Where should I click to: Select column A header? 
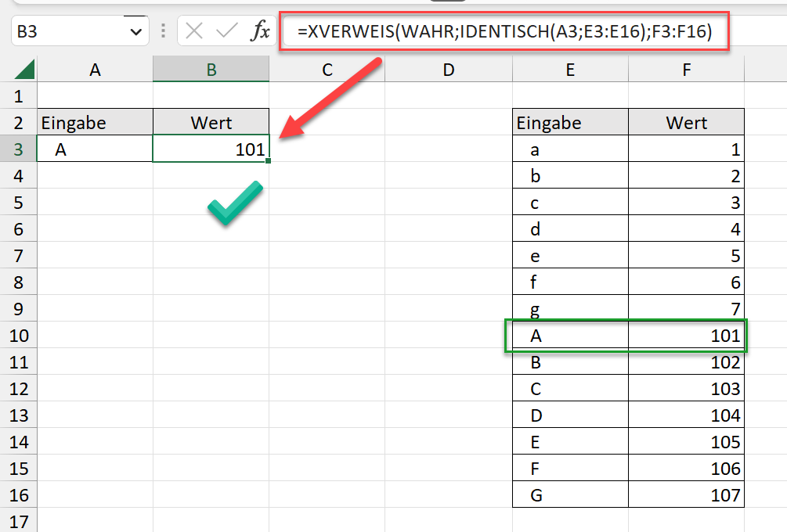[x=95, y=70]
